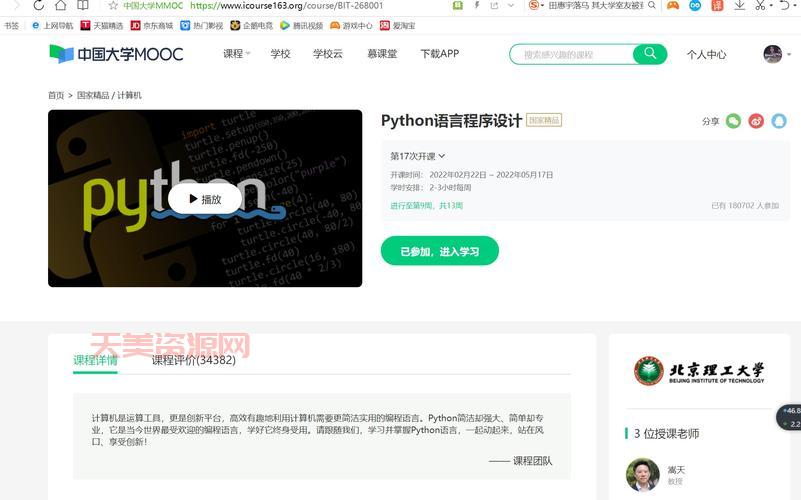Viewport: 801px width, 500px height.
Task: Go to 首页 breadcrumb link
Action: click(56, 96)
